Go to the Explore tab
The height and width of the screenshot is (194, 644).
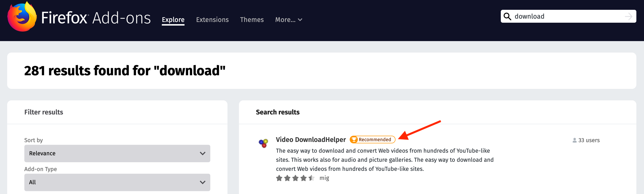click(173, 20)
